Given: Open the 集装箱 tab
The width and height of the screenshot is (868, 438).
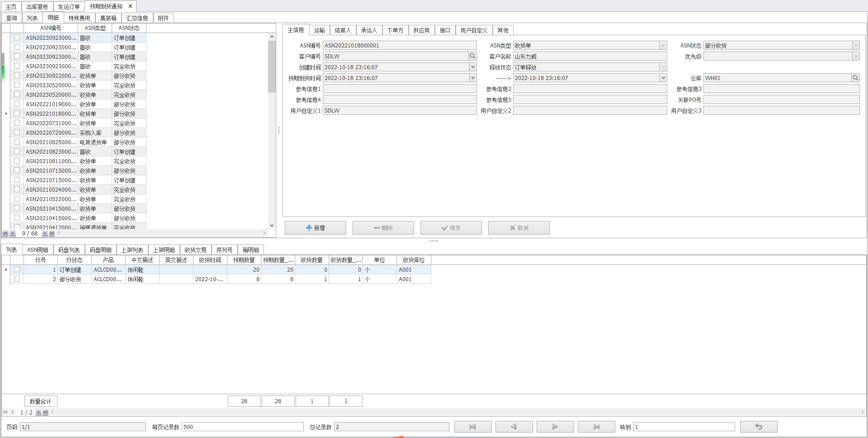Looking at the screenshot, I should (108, 18).
